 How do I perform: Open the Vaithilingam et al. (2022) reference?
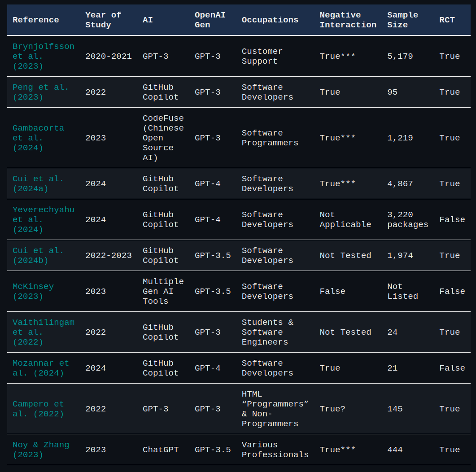pos(44,332)
